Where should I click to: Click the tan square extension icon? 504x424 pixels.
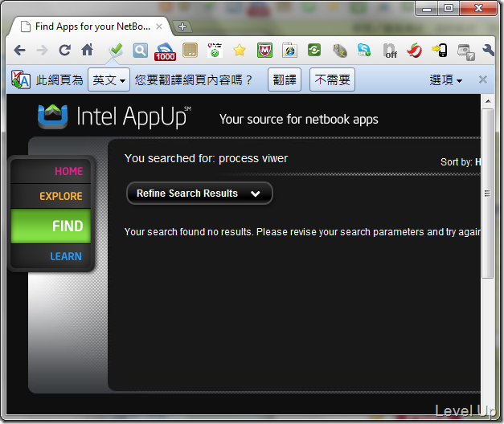(x=190, y=51)
